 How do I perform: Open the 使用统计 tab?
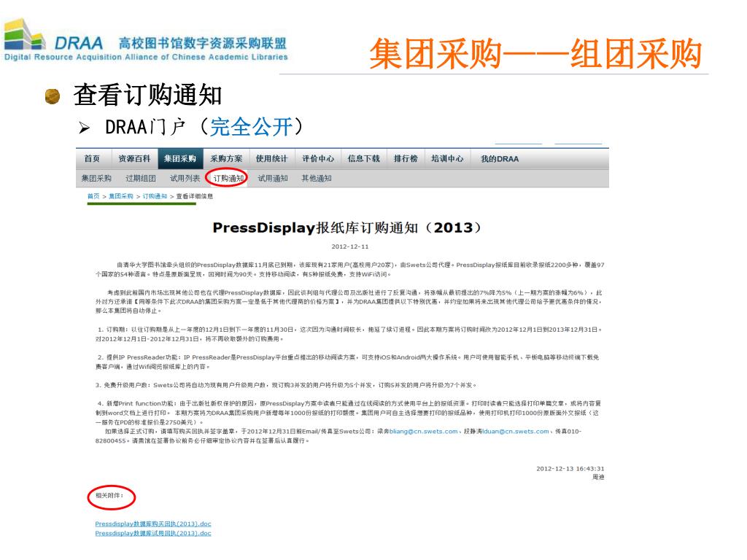271,158
